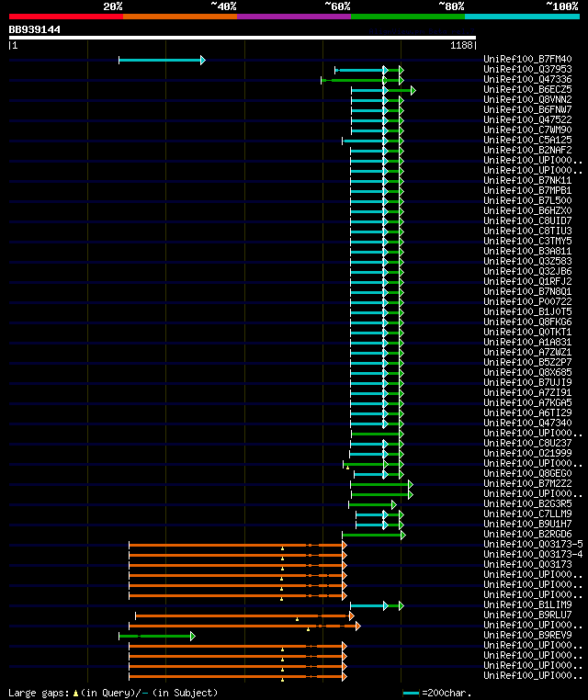588x700 pixels.
Task: Open the UniRef100_B7FM40 hit label
Action: pos(527,59)
